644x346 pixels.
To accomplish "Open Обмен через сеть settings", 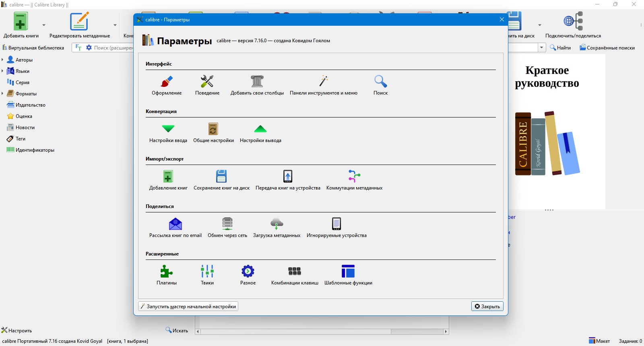I will click(x=227, y=227).
